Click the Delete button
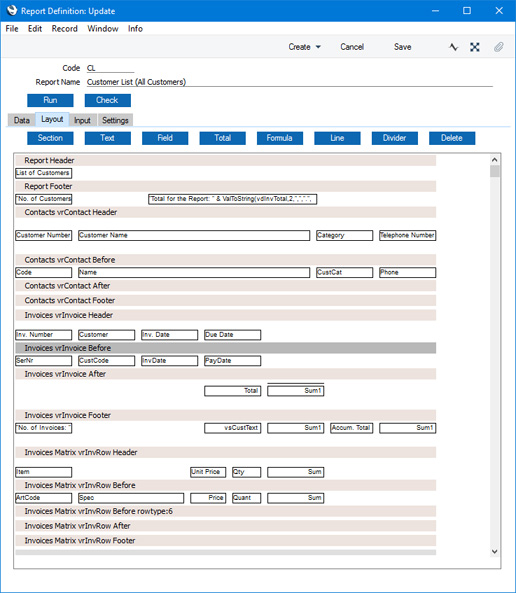The image size is (516, 593). 452,138
